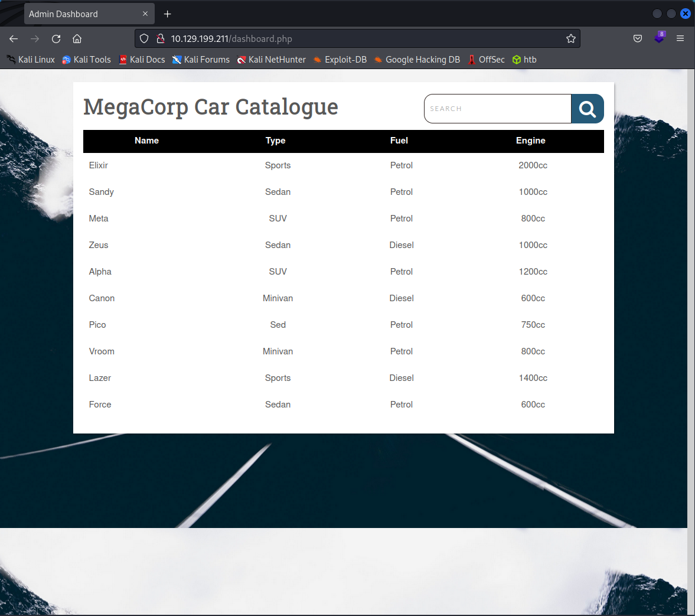This screenshot has width=695, height=616.
Task: Click the insecure connection padlock icon
Action: 160,39
